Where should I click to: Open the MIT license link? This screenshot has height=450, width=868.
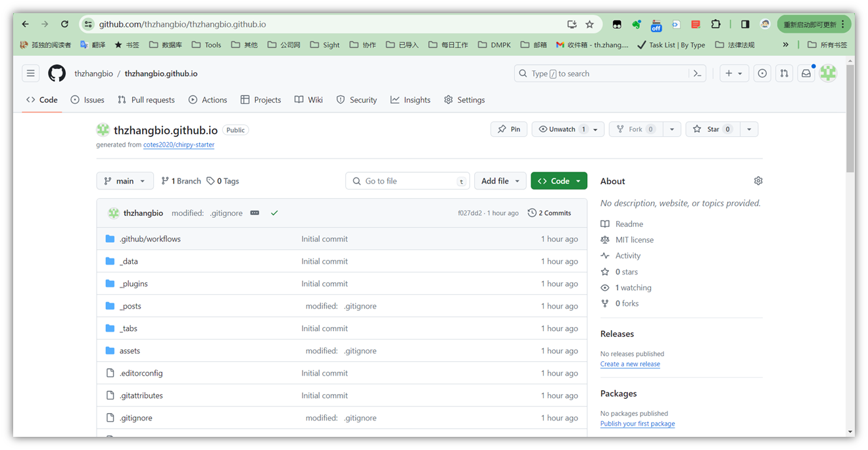(x=627, y=240)
